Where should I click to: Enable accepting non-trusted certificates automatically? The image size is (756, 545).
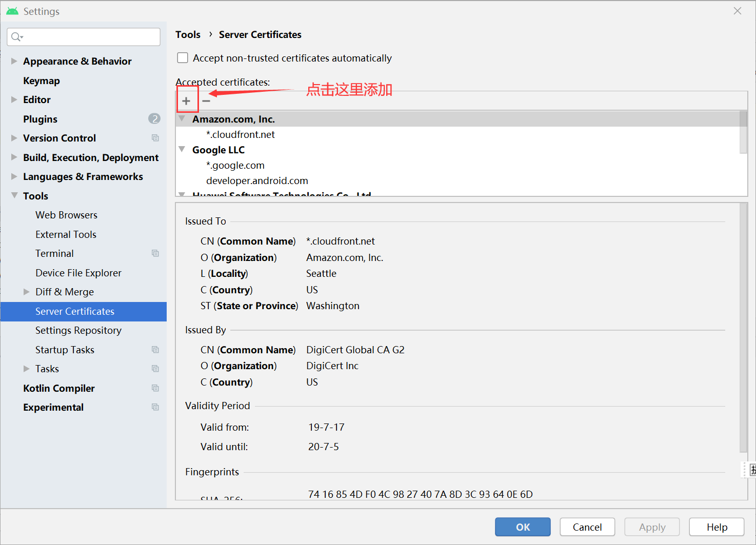[x=183, y=57]
